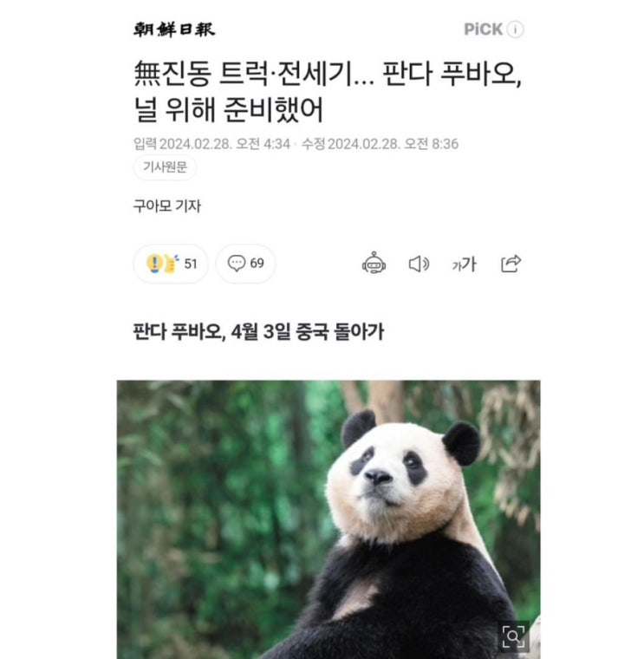This screenshot has height=659, width=644.
Task: Open comments via speech bubble icon
Action: click(x=237, y=264)
